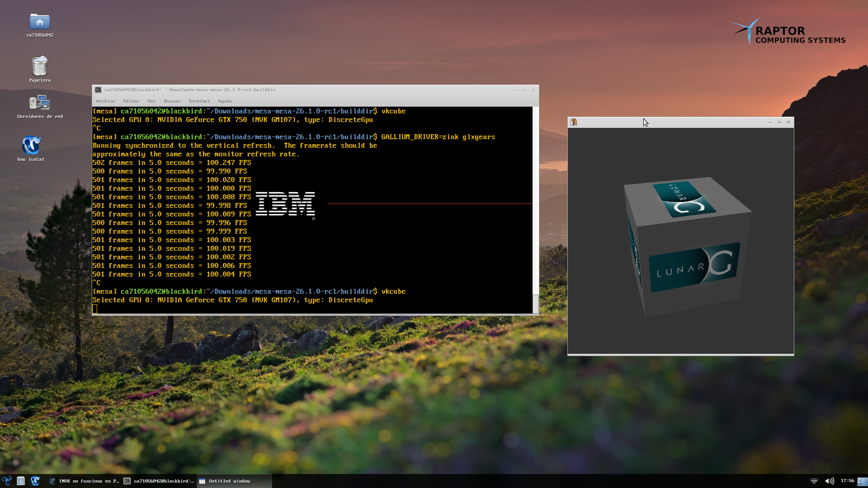Open the triskelion start menu icon
The width and height of the screenshot is (868, 488).
point(7,481)
